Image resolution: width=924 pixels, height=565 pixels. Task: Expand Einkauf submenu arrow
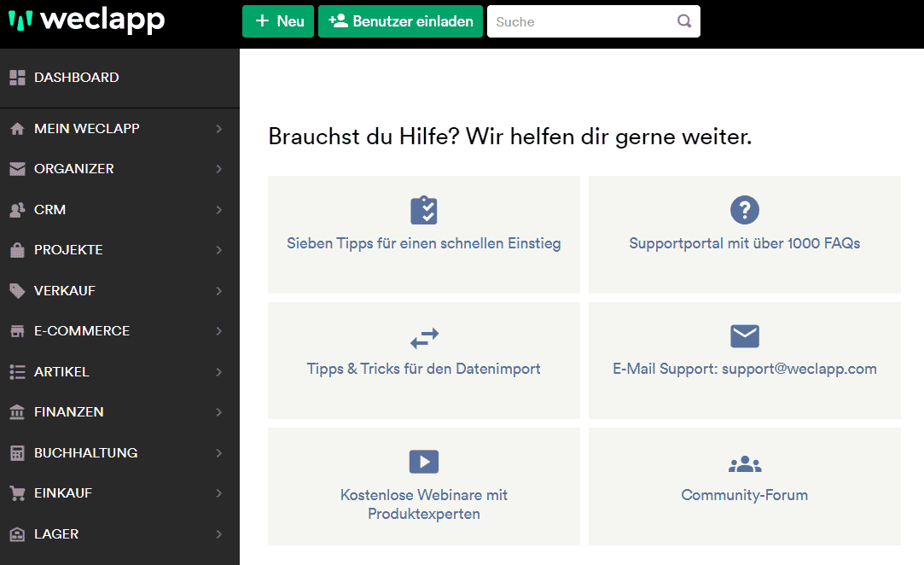coord(218,493)
